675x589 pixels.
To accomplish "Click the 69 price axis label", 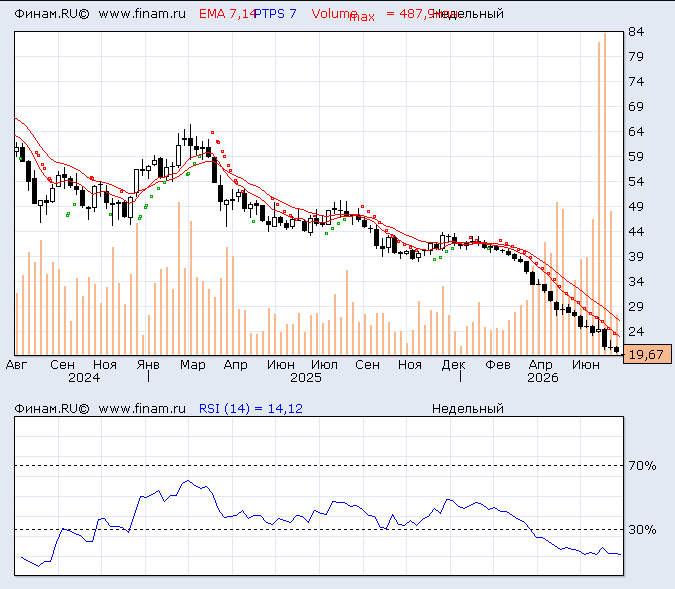I will coord(636,106).
